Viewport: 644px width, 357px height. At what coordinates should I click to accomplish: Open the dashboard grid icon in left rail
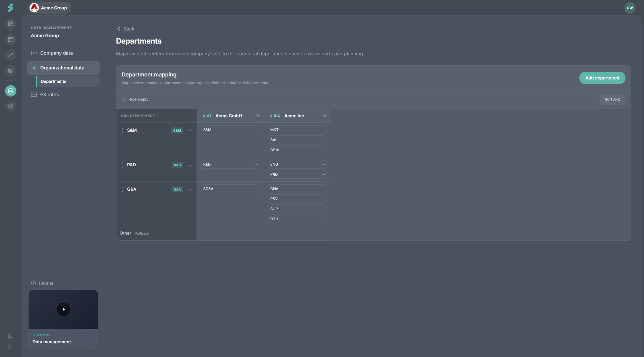point(11,24)
